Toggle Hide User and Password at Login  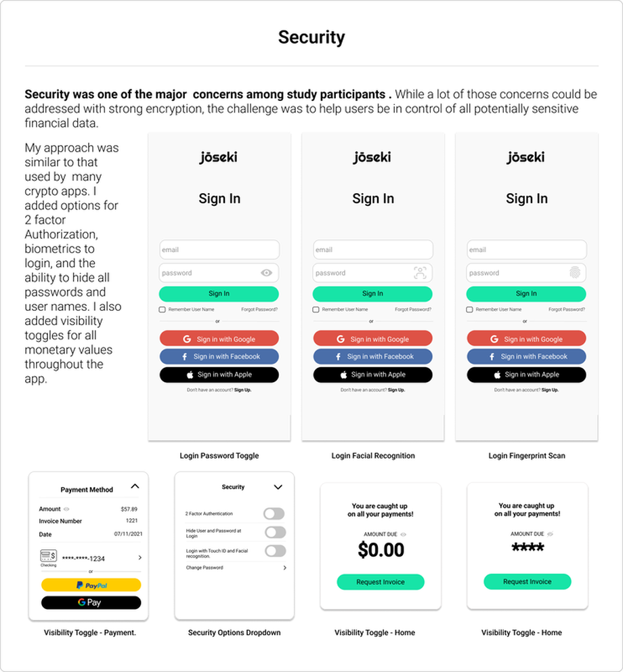(274, 532)
